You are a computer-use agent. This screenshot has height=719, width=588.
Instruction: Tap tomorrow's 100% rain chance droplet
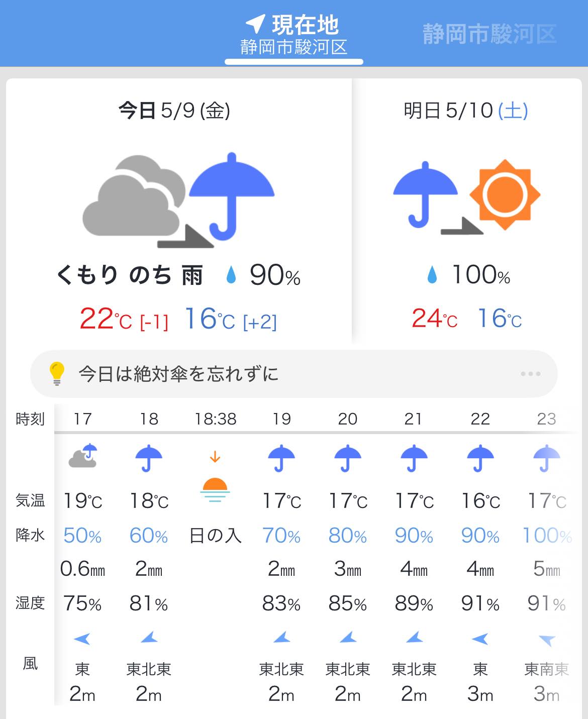(x=432, y=275)
